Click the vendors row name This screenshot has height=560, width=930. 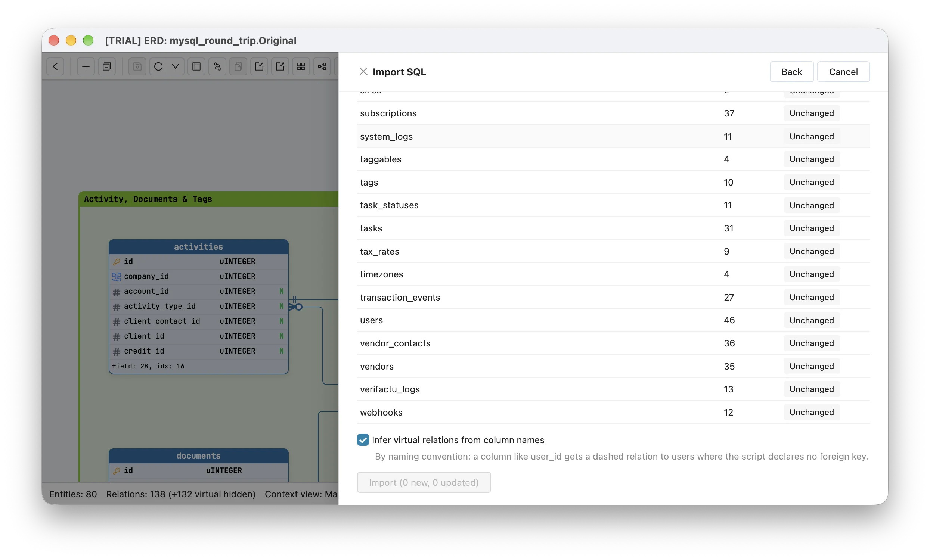pos(377,366)
